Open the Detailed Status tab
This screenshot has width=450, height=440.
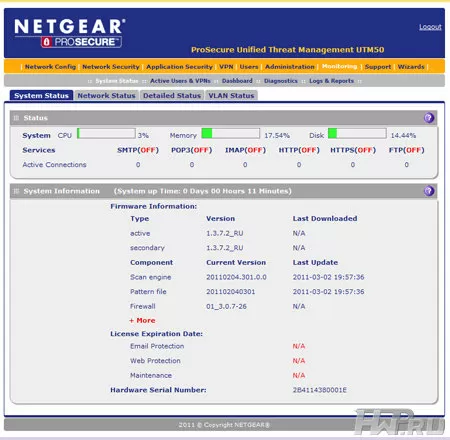coord(172,95)
